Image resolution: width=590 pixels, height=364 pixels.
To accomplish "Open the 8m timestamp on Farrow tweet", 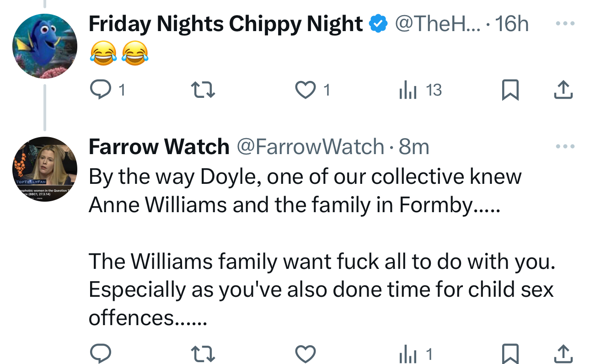I will coord(414,147).
